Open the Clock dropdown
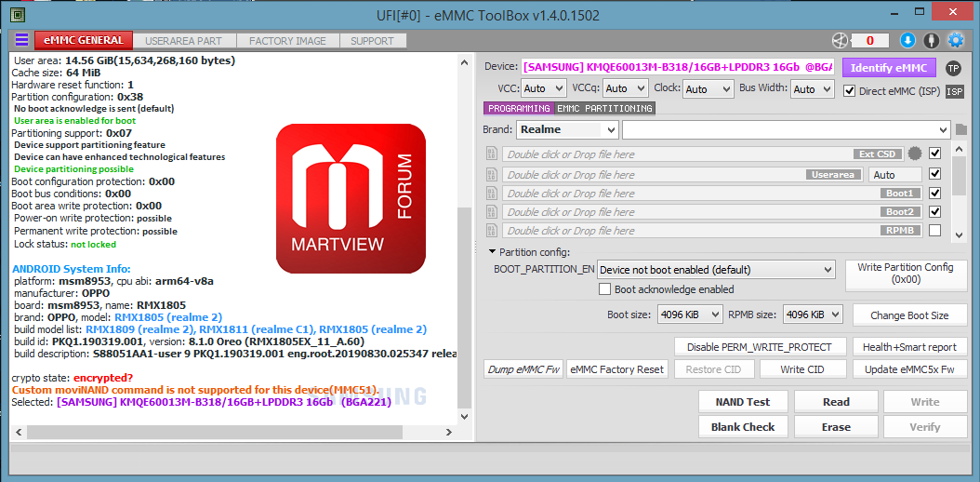This screenshot has height=482, width=980. point(708,88)
